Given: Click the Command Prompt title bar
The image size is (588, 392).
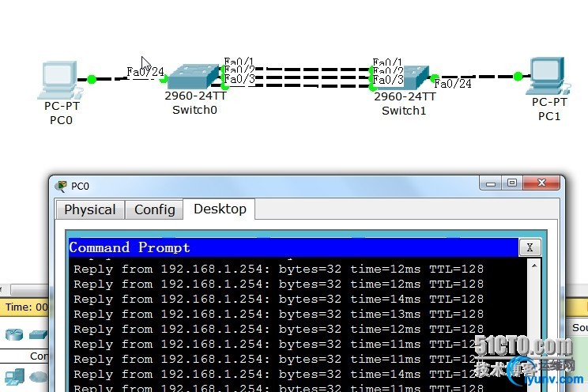Looking at the screenshot, I should (293, 247).
